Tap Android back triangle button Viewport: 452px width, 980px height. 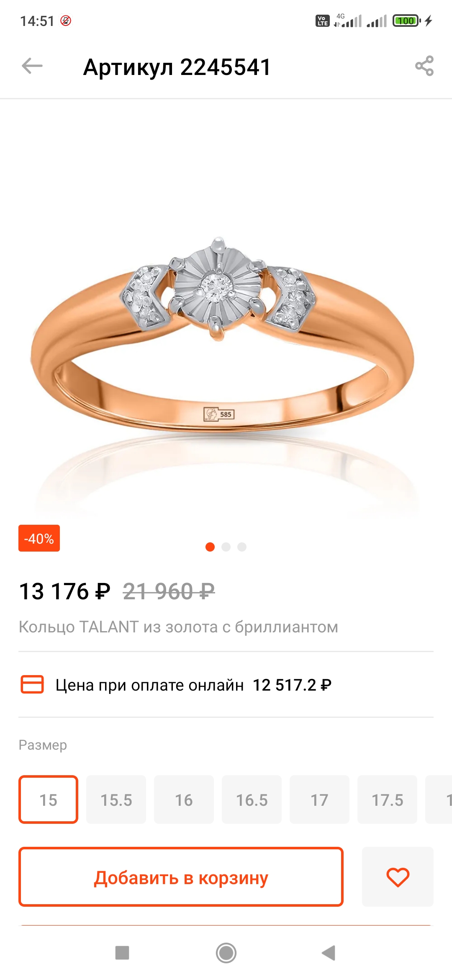[329, 953]
